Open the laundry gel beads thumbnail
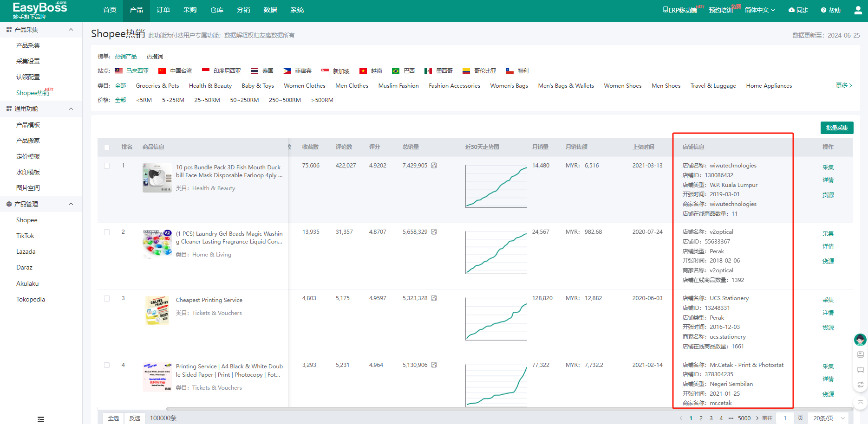The image size is (868, 424). coord(157,244)
